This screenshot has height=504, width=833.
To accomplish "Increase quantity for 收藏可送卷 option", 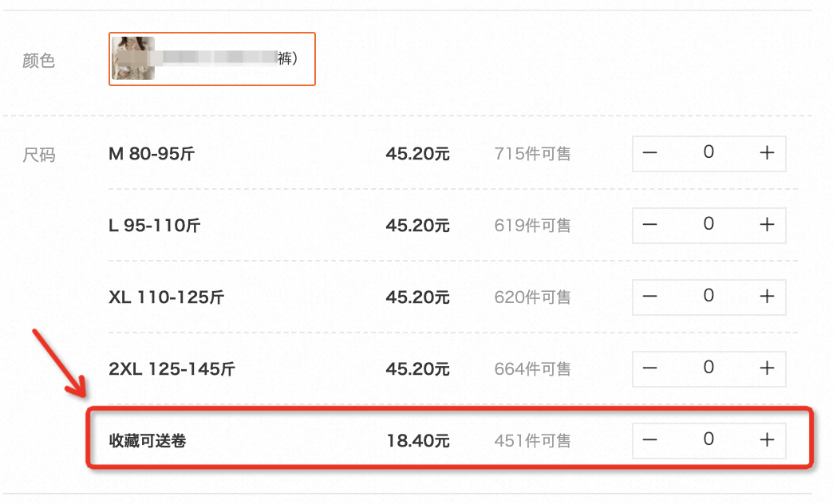I will pos(767,440).
